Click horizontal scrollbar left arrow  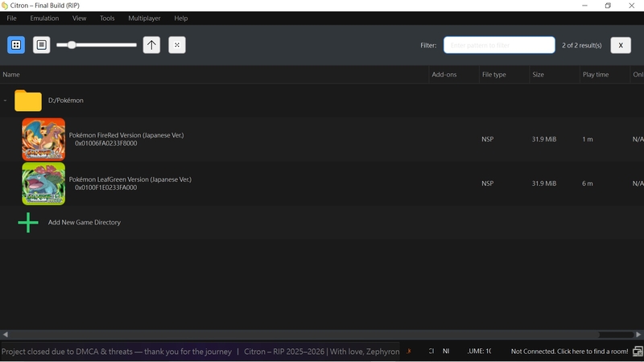(5, 335)
